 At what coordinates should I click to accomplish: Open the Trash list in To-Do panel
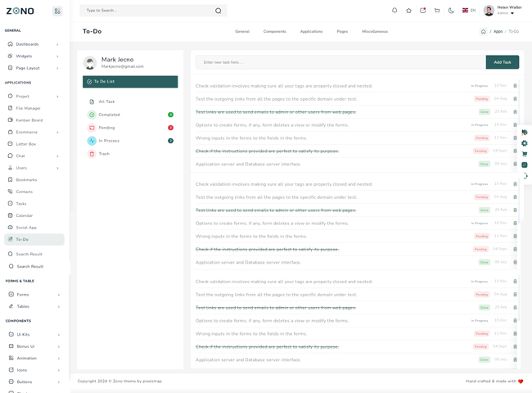(104, 154)
